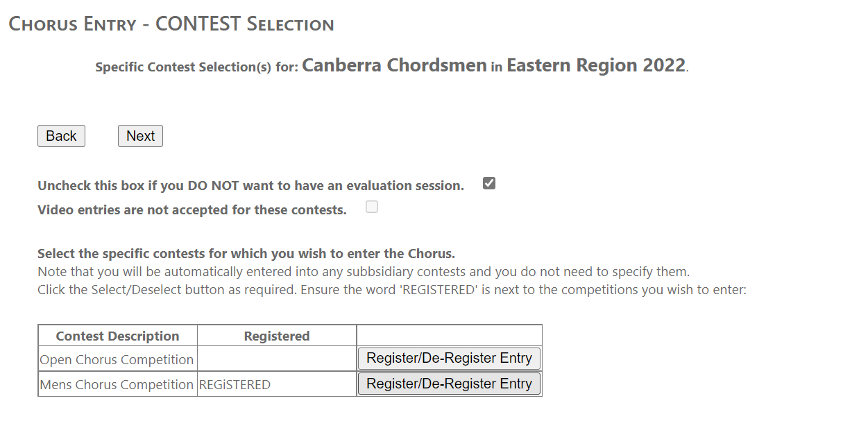Click the video entries checkbox
This screenshot has height=446, width=868.
coord(372,207)
